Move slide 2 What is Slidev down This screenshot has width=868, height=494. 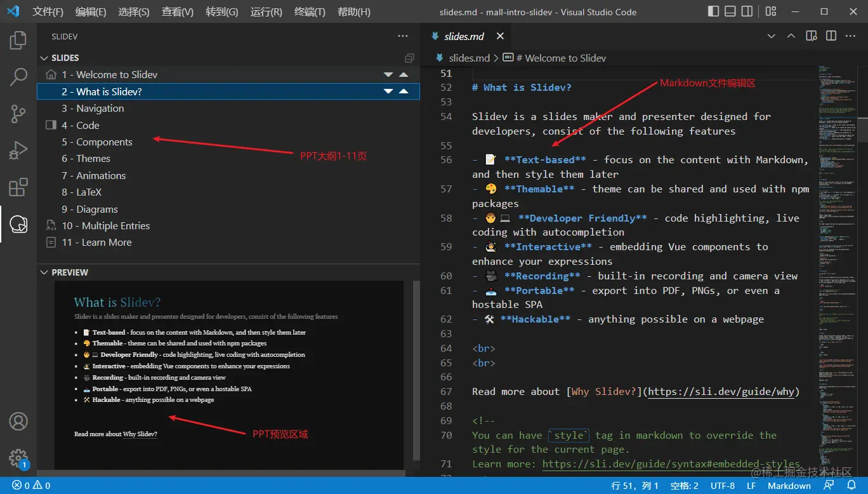point(388,91)
